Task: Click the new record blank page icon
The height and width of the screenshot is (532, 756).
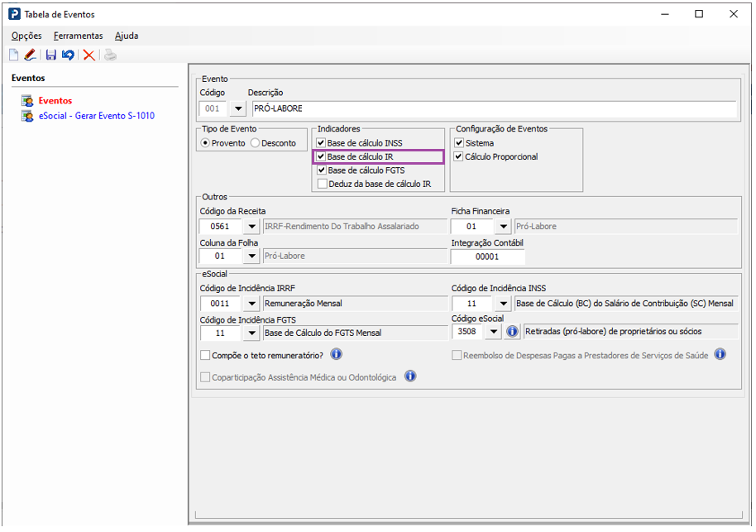Action: coord(13,55)
